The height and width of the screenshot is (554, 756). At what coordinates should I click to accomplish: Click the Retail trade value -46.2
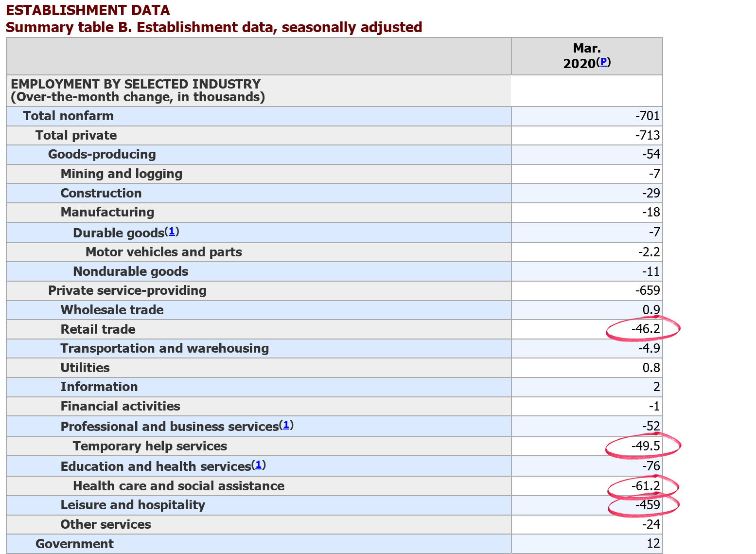coord(646,329)
